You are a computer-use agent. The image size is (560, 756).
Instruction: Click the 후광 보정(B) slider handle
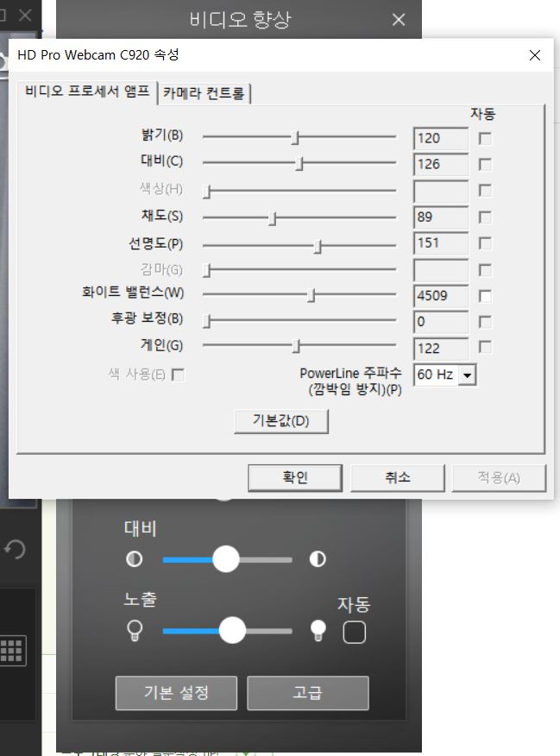tap(207, 321)
